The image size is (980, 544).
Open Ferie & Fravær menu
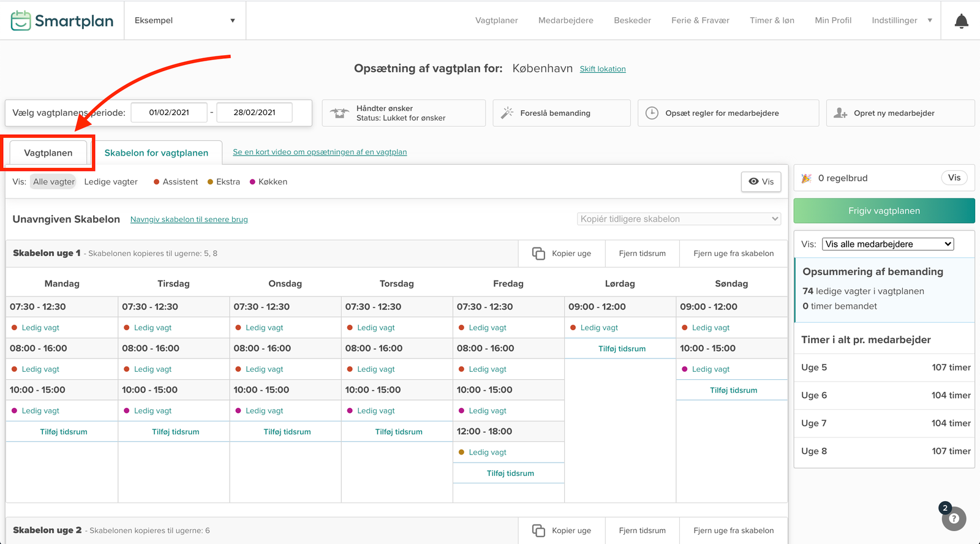tap(700, 20)
